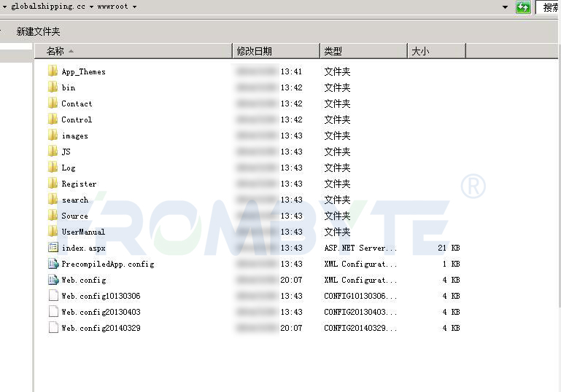The width and height of the screenshot is (561, 392).
Task: Click the CONFIG20130403... type cell
Action: click(x=360, y=312)
